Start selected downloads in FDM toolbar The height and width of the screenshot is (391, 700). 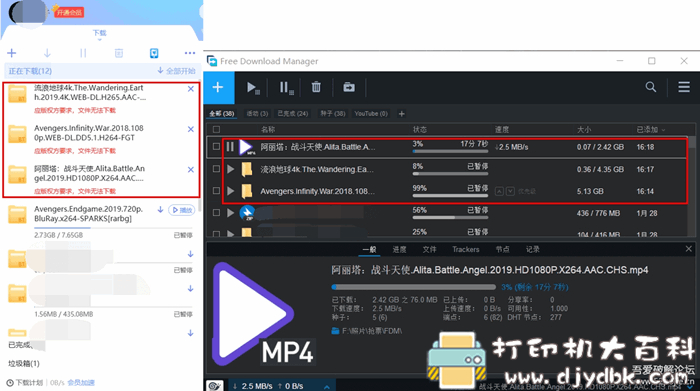tap(253, 87)
